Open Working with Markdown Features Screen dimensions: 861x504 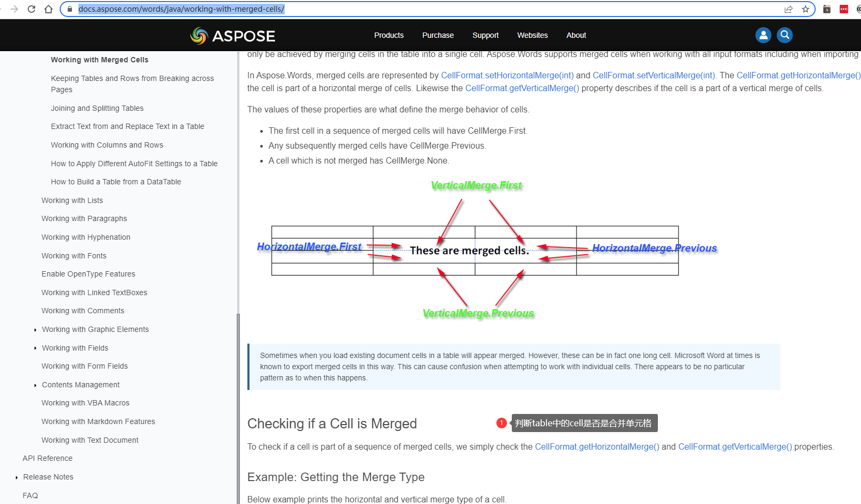(x=98, y=421)
